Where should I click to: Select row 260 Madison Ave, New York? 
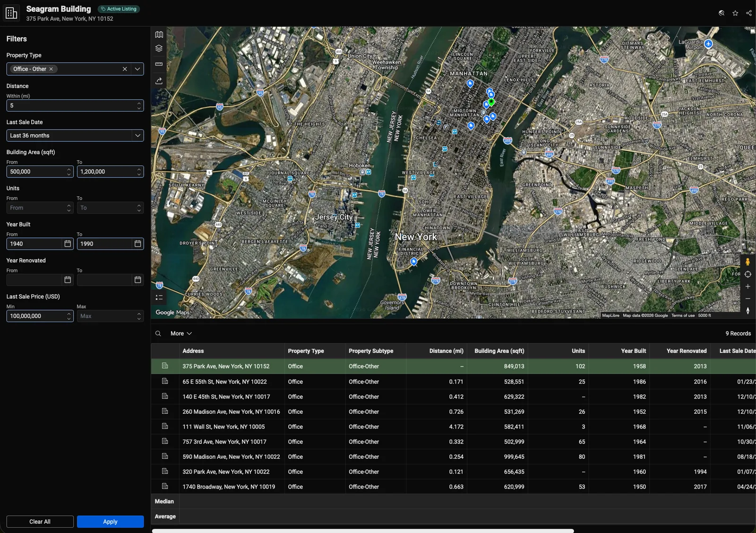click(x=453, y=411)
